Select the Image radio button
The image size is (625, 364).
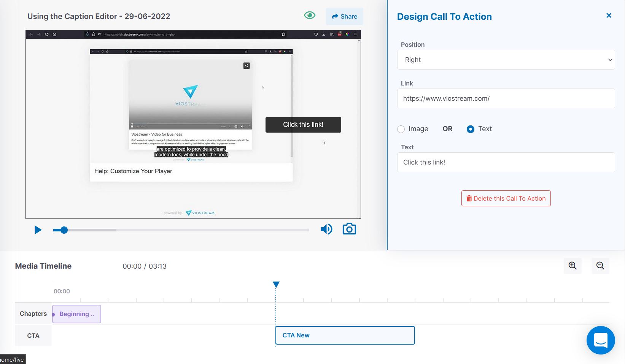click(401, 129)
